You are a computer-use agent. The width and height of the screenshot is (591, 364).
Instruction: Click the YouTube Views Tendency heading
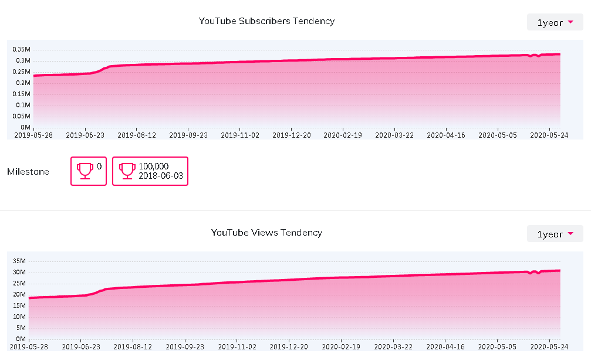point(266,233)
